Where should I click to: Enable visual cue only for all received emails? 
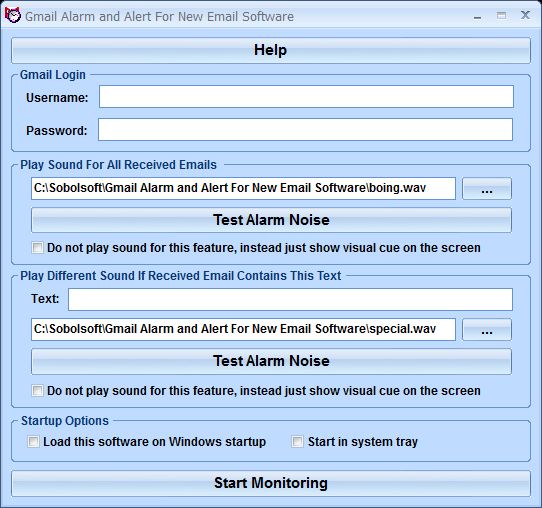pyautogui.click(x=37, y=248)
